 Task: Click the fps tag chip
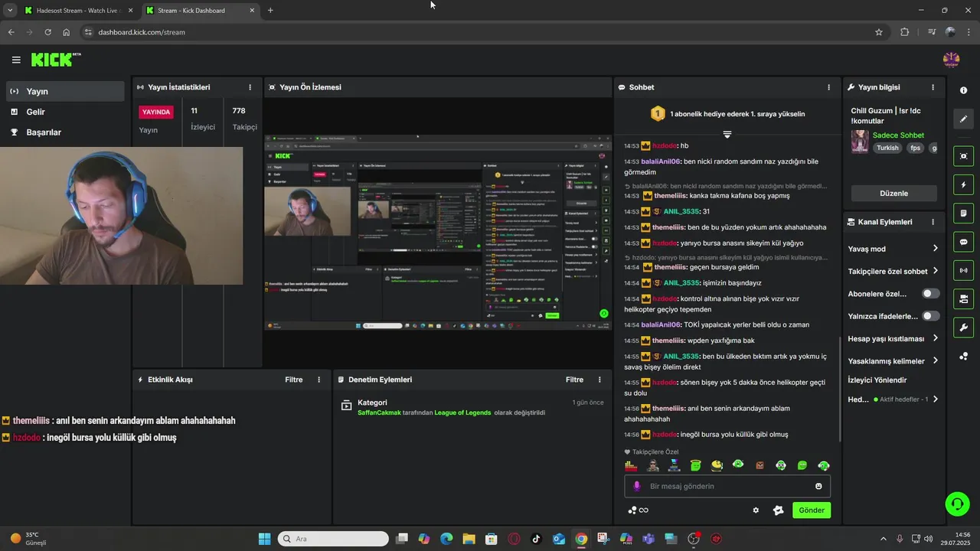pyautogui.click(x=915, y=148)
